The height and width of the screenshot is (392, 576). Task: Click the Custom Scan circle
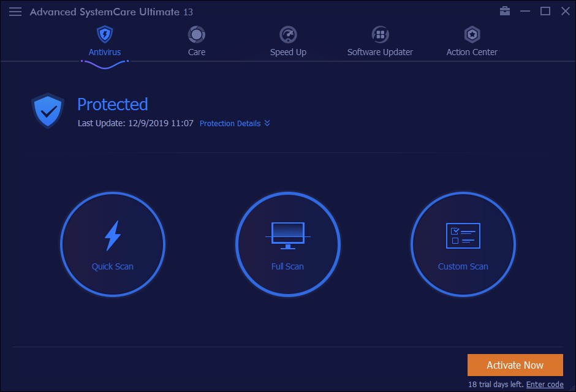463,244
